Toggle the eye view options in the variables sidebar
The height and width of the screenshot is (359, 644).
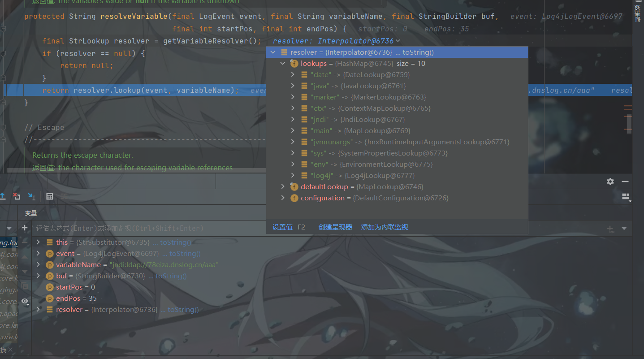[x=26, y=301]
